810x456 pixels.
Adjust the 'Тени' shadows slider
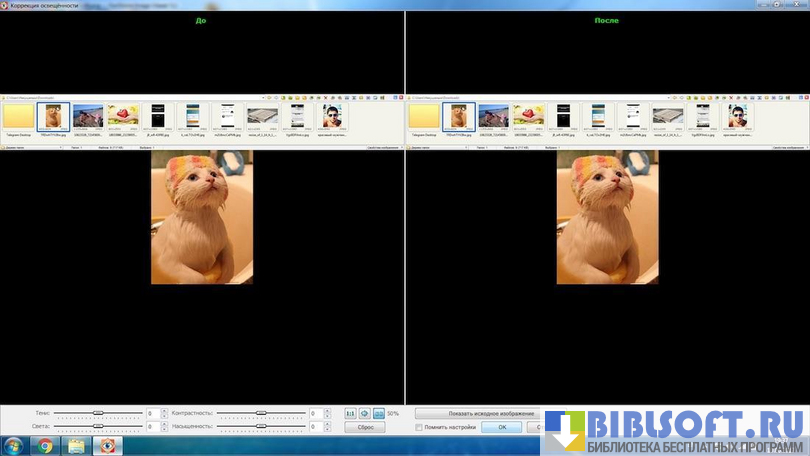click(x=98, y=412)
